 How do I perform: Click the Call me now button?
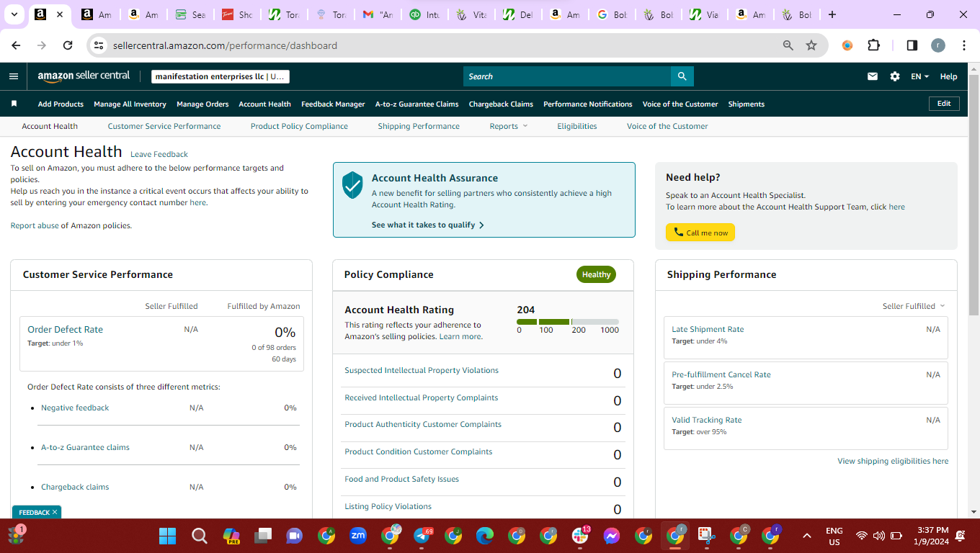pyautogui.click(x=700, y=233)
